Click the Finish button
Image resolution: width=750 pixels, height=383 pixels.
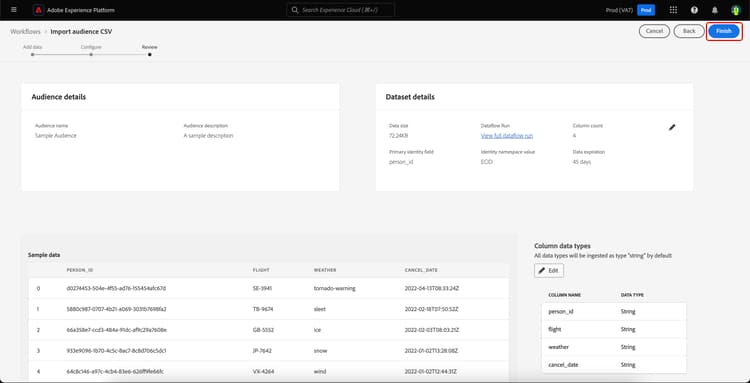pyautogui.click(x=724, y=31)
